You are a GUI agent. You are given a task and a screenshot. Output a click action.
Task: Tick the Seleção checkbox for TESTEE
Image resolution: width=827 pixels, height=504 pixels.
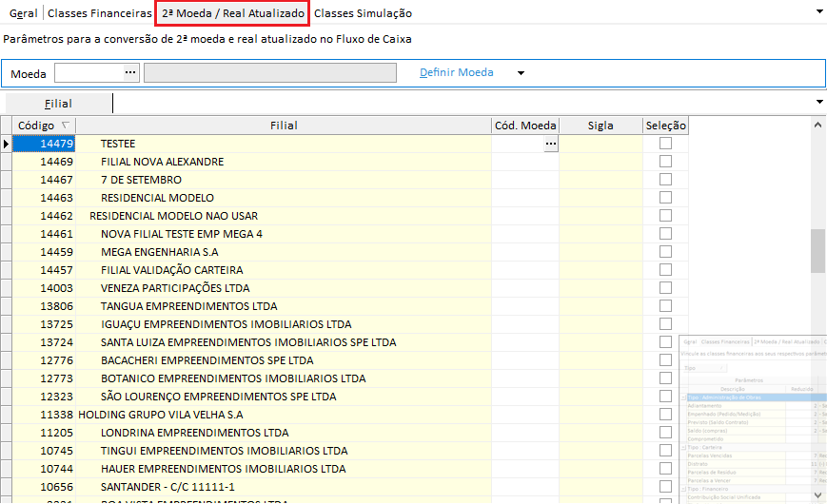pos(665,144)
